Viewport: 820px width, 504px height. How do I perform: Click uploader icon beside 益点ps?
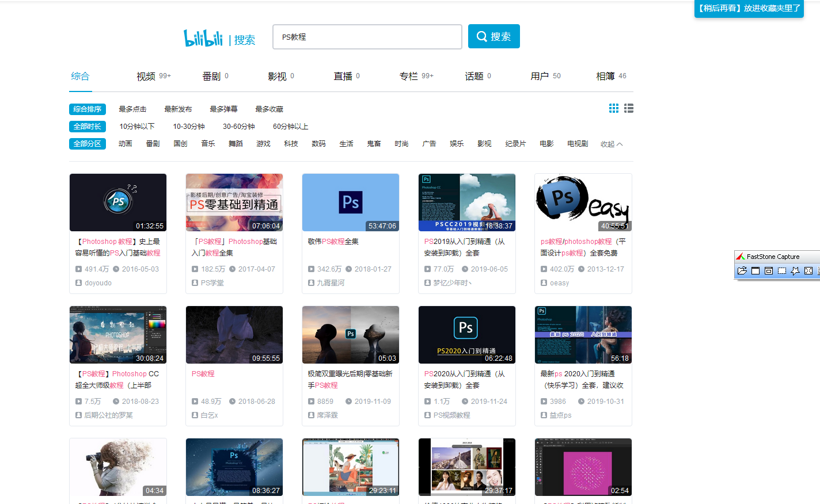point(544,415)
